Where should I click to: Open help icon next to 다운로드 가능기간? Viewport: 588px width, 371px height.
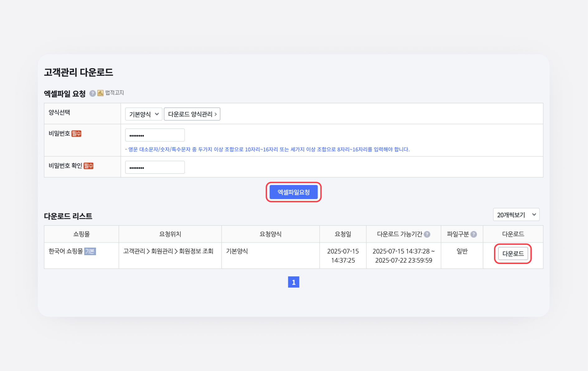tap(427, 234)
